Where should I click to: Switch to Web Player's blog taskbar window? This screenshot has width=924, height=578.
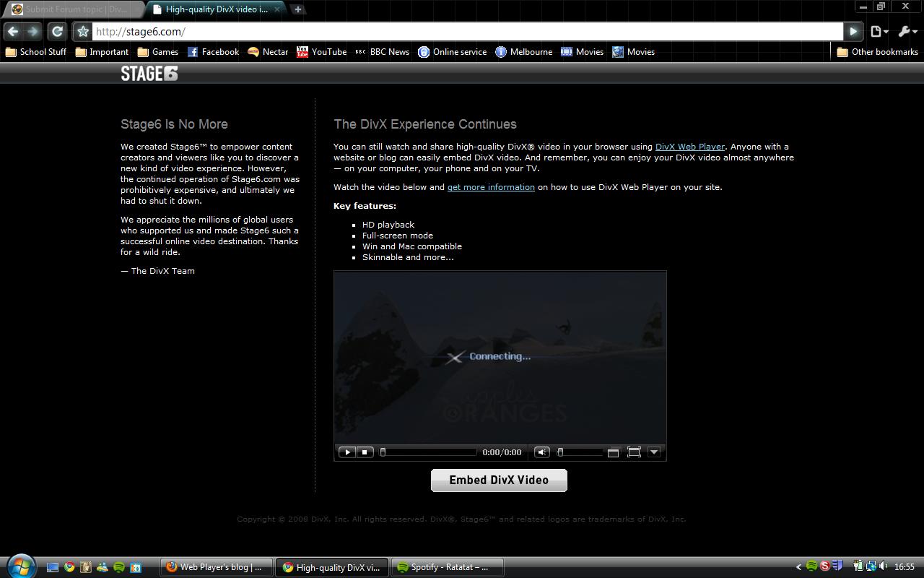(216, 567)
